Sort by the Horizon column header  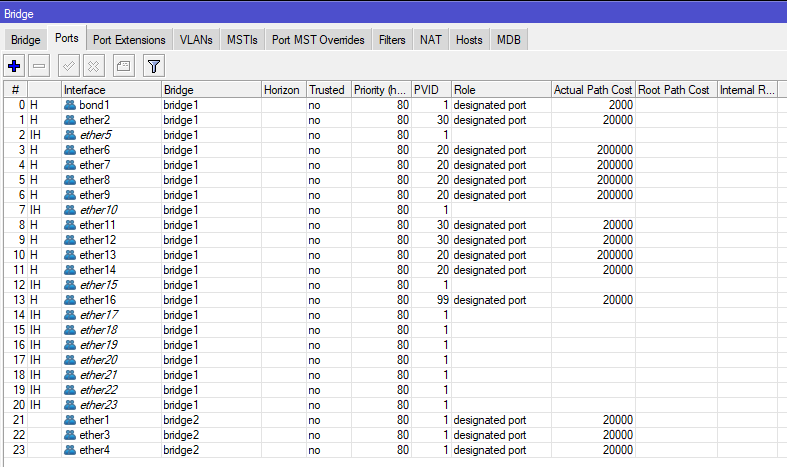284,90
